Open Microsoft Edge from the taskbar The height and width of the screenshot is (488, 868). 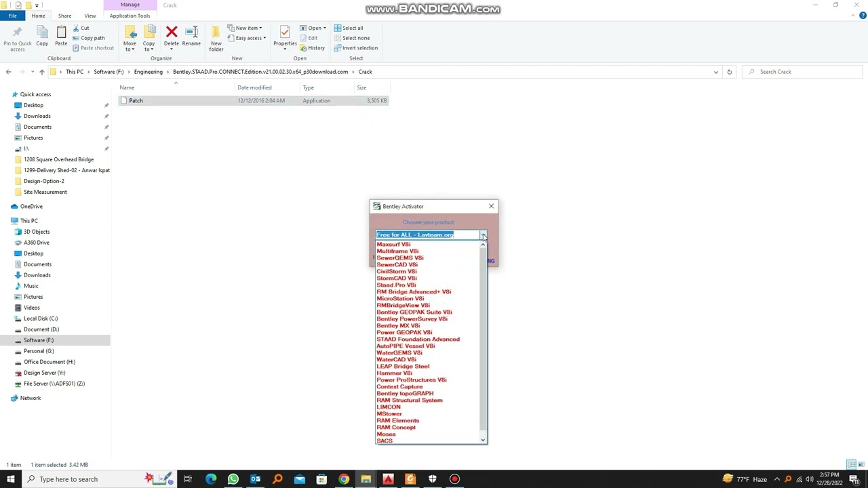211,479
